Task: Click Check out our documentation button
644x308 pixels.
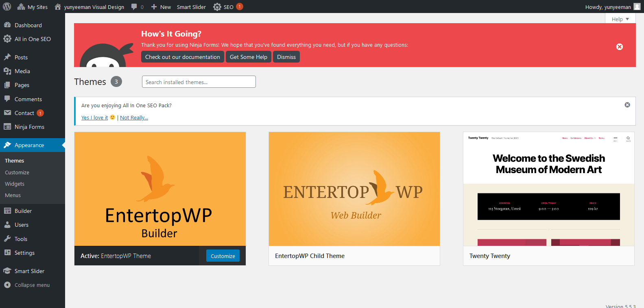Action: [x=182, y=57]
